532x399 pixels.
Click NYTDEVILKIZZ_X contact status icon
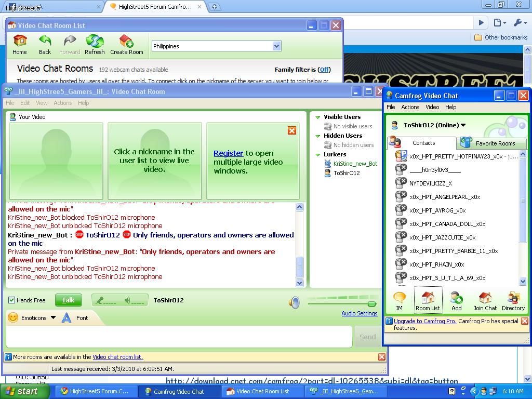click(x=401, y=183)
